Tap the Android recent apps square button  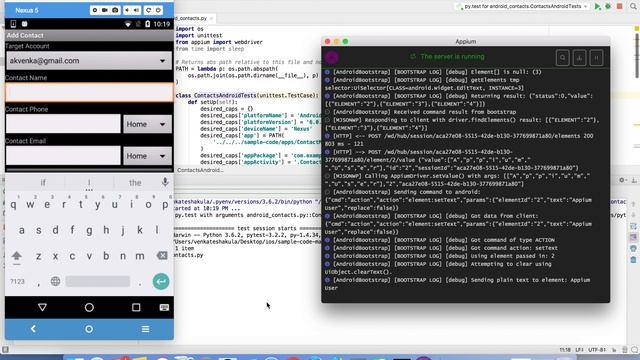[x=136, y=307]
